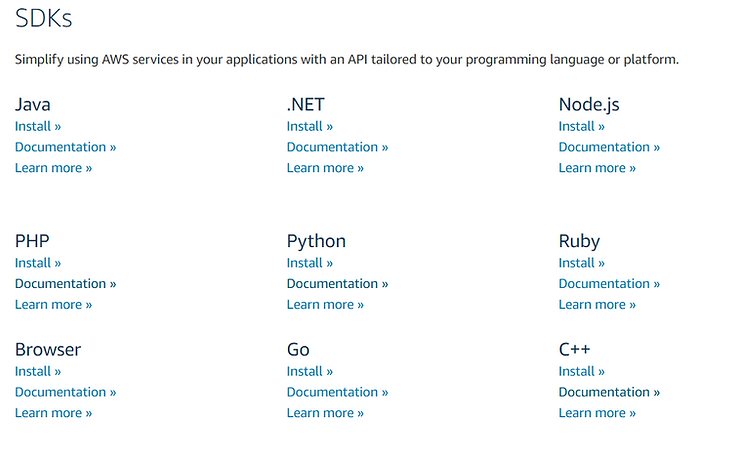Install the PHP SDK

coord(37,263)
